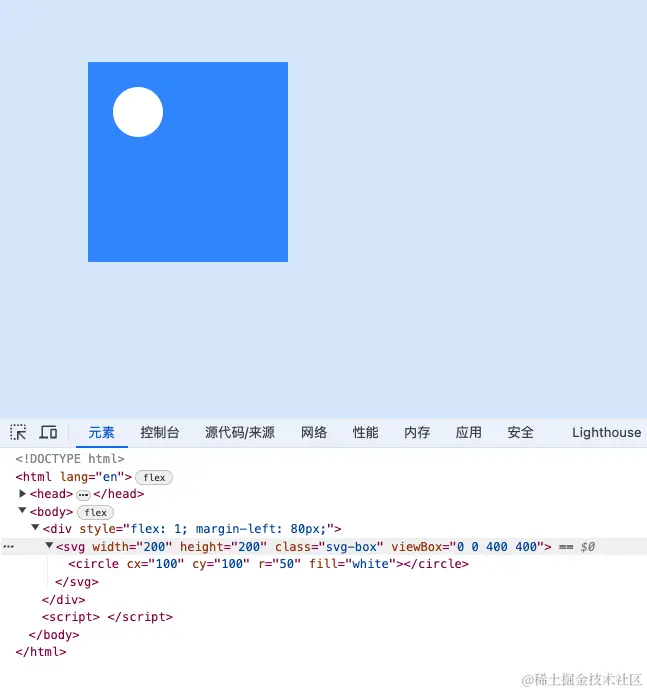Select the closing </svg> tag

click(x=77, y=582)
